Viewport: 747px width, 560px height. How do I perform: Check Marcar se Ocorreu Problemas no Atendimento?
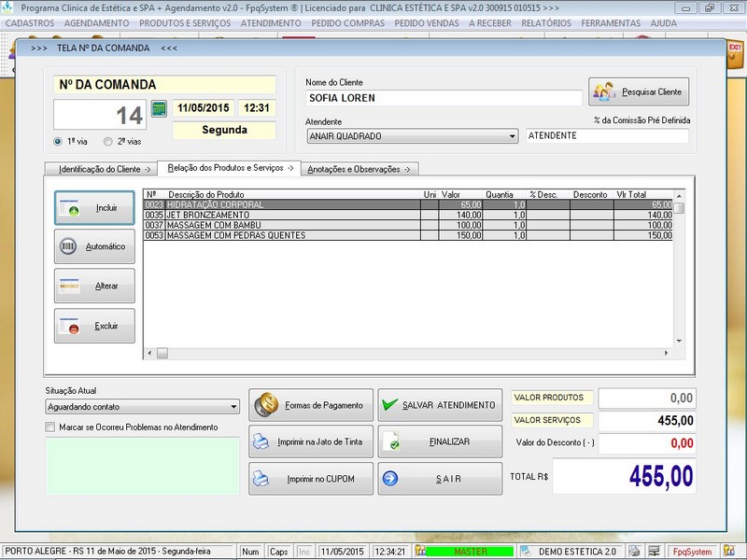50,427
